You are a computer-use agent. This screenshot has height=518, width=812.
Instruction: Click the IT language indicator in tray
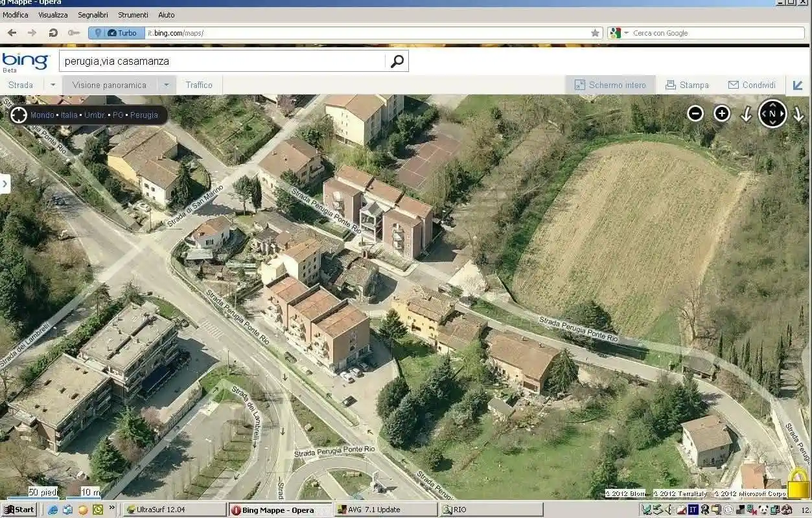click(693, 510)
